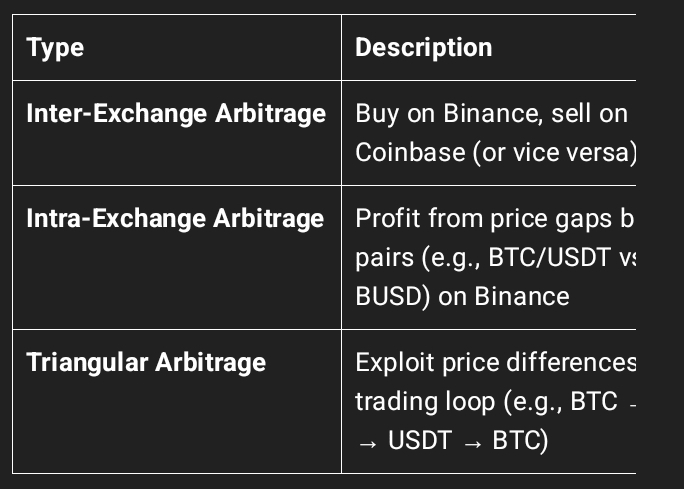Click the "pairs (e.g., BTC/USDT" line
684x489 pixels.
point(489,257)
